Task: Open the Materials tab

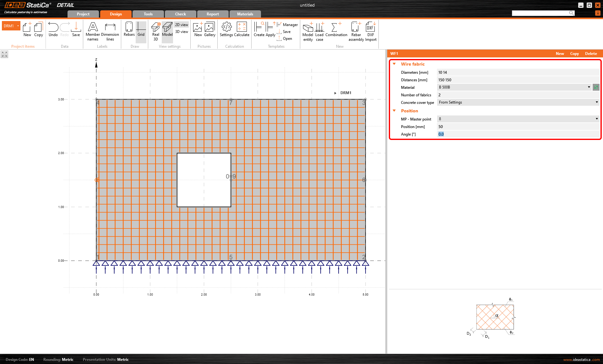Action: [x=245, y=14]
